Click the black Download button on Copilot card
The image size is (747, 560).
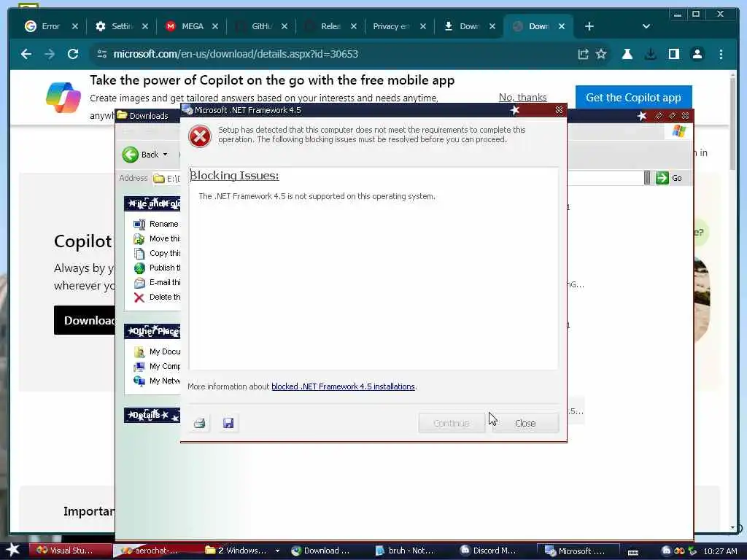[85, 321]
